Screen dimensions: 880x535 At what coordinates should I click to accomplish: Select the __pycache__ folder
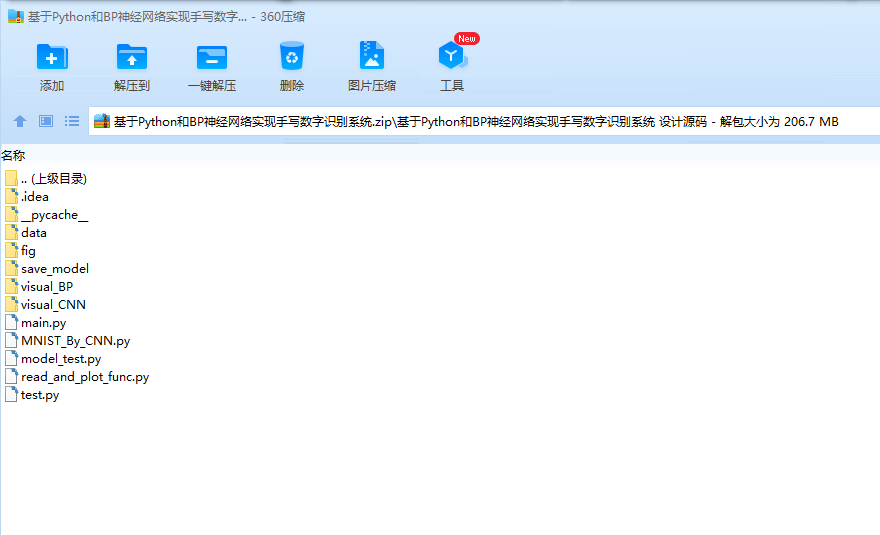coord(47,214)
